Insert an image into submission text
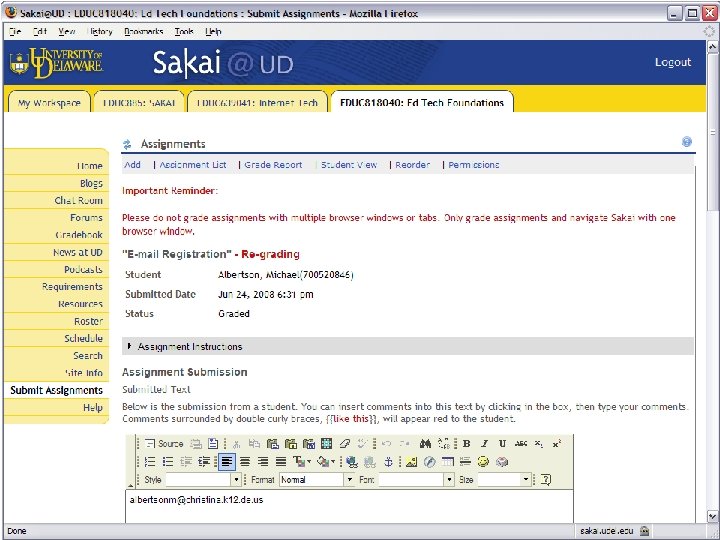Screen dimensions: 720x540 411,462
